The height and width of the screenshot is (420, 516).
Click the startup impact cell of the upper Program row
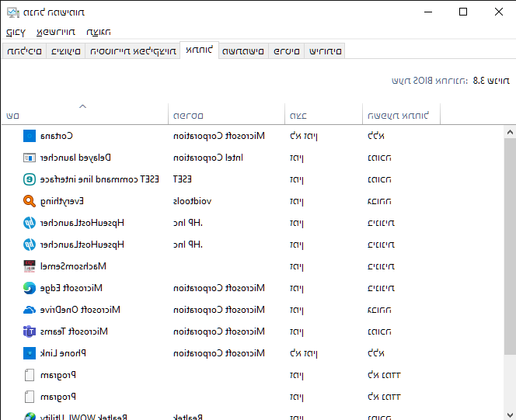click(x=384, y=375)
